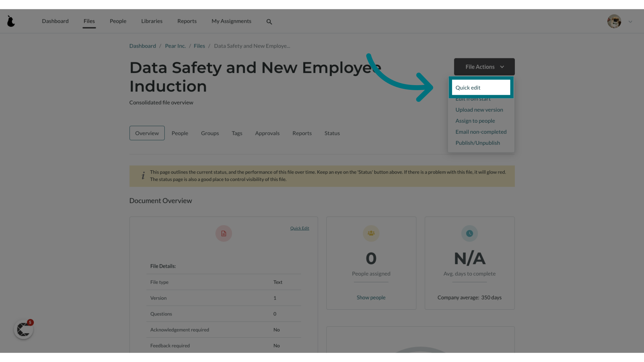Switch to the Tags tab
644x362 pixels.
[x=237, y=133]
